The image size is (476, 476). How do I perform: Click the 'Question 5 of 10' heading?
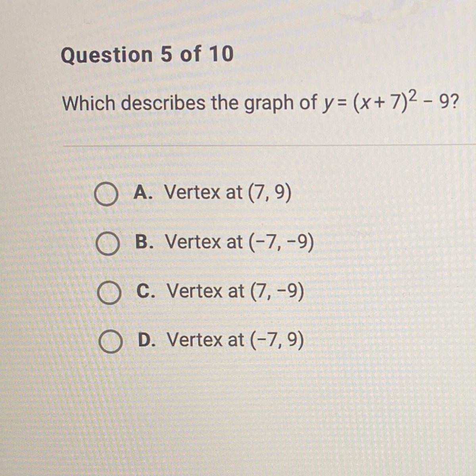pyautogui.click(x=147, y=54)
